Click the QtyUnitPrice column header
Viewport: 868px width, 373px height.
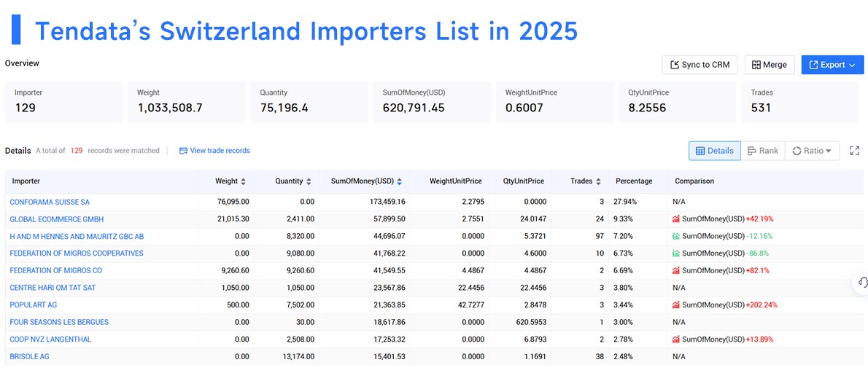pyautogui.click(x=523, y=181)
